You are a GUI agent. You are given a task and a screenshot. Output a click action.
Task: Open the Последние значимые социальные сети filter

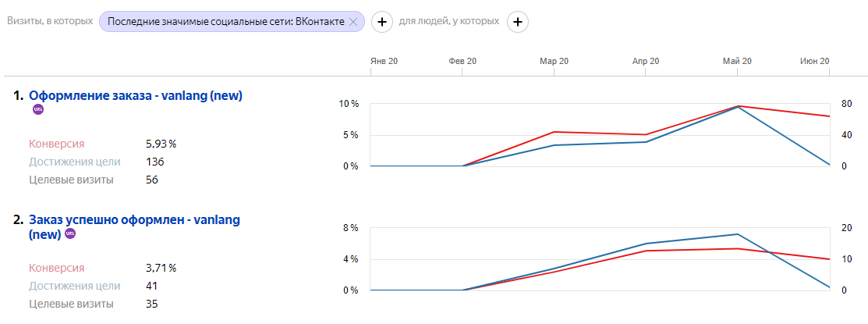click(x=225, y=22)
